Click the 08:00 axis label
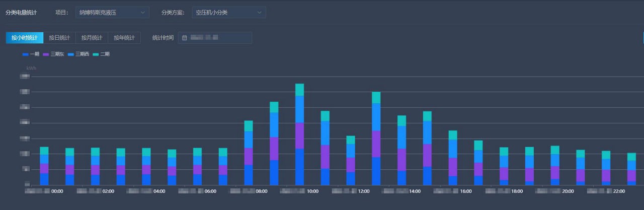Viewport: 644px width, 210px height. pyautogui.click(x=262, y=191)
